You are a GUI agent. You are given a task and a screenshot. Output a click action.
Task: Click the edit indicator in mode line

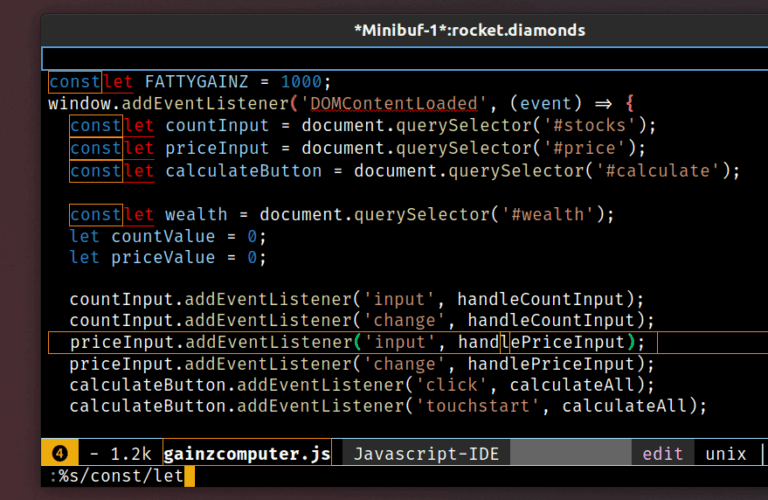pos(662,453)
